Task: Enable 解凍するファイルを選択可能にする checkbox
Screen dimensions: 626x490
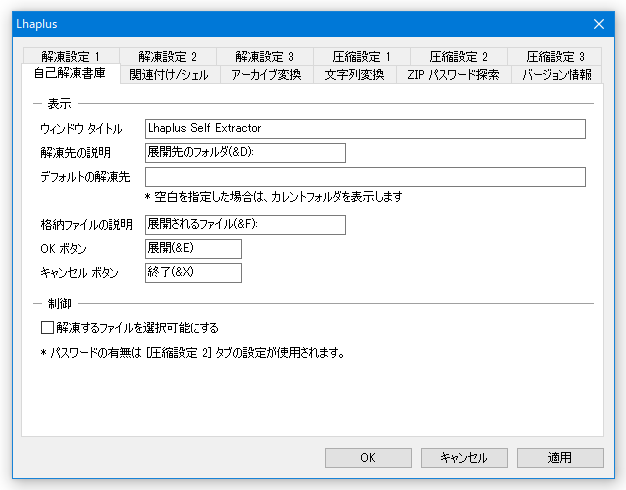Action: point(47,328)
